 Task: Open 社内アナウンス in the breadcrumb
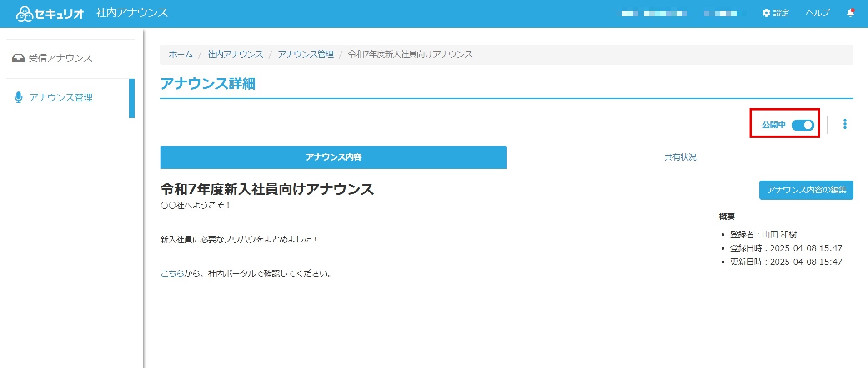click(x=235, y=55)
